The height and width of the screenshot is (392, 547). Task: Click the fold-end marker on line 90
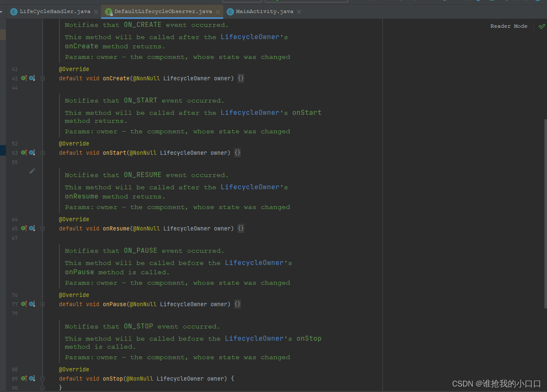[x=43, y=388]
